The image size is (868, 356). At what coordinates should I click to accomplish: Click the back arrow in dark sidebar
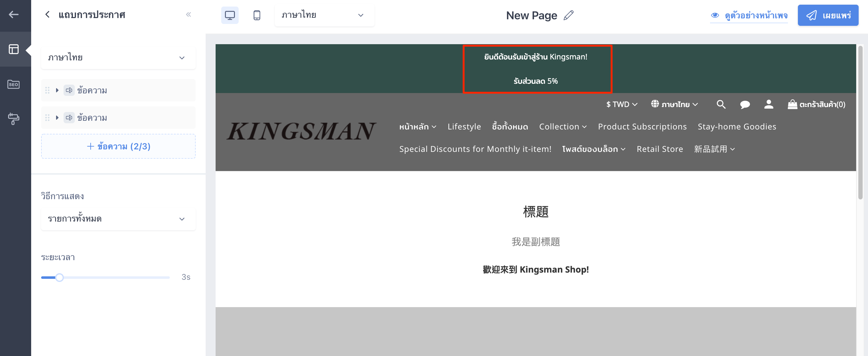click(x=13, y=14)
